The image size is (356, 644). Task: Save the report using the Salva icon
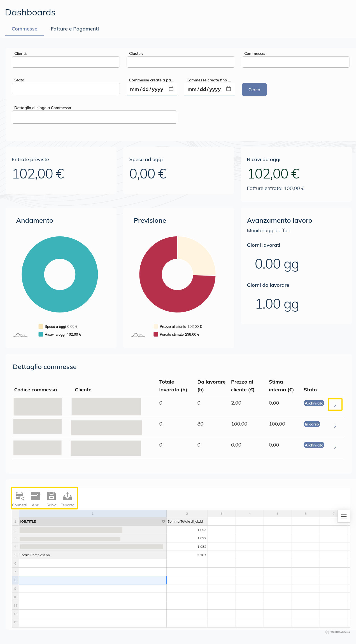(x=51, y=496)
